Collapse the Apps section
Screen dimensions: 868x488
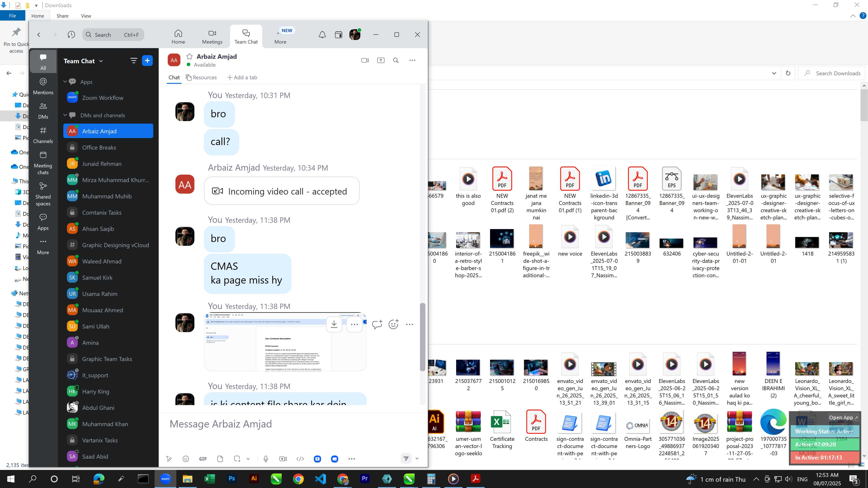(x=65, y=82)
